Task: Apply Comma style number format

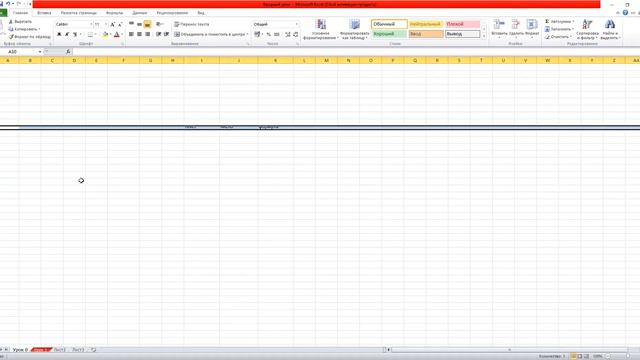Action: coord(277,34)
